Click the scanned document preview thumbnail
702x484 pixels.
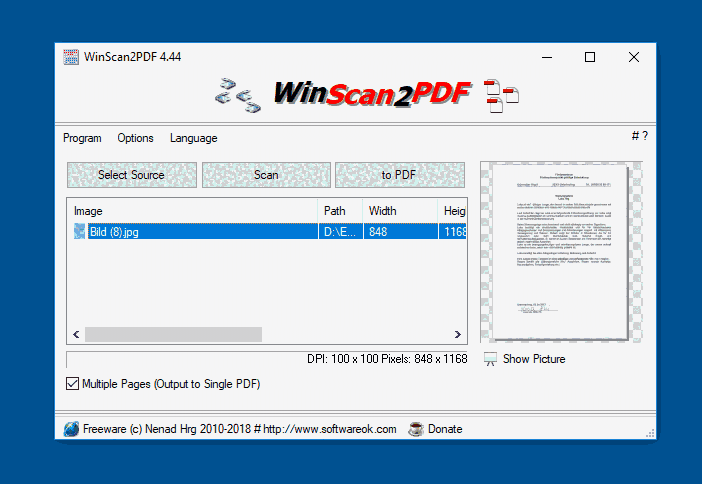pyautogui.click(x=561, y=252)
